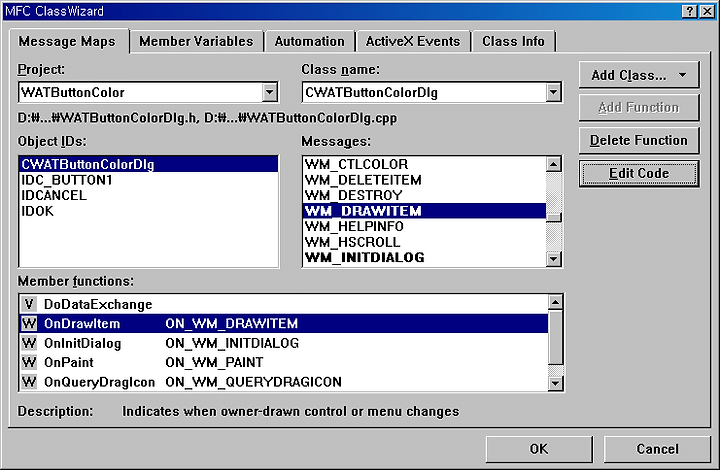Select WM_CTLCOLOR message
Image resolution: width=720 pixels, height=470 pixels.
tap(425, 164)
